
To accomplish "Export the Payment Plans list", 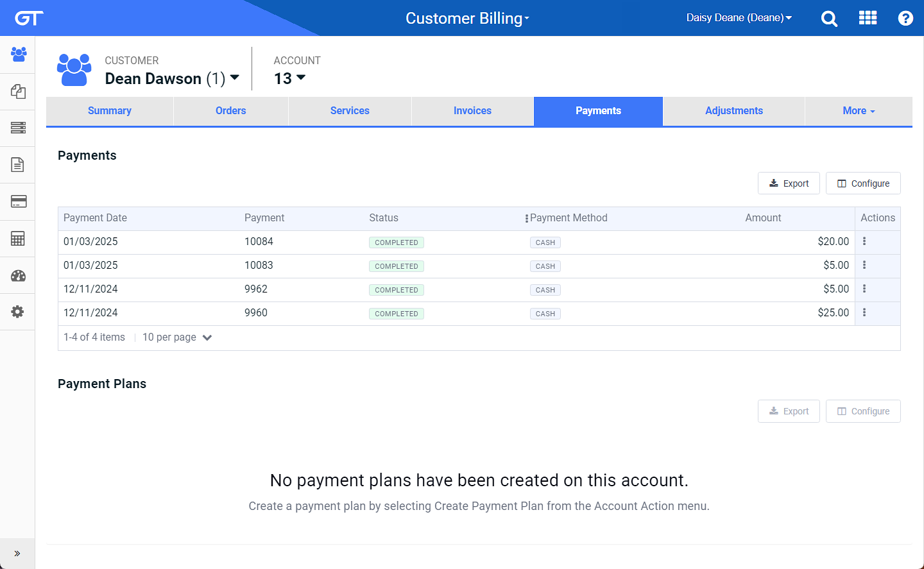I will coord(789,411).
